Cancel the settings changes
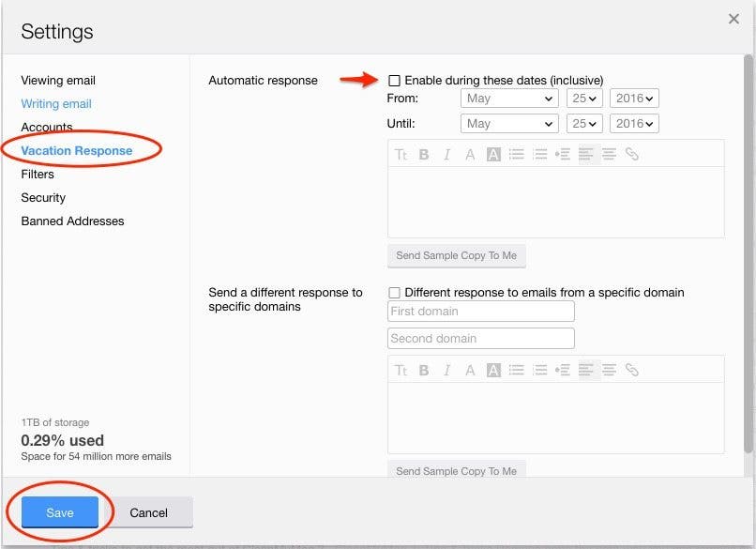This screenshot has height=549, width=756. (x=148, y=512)
